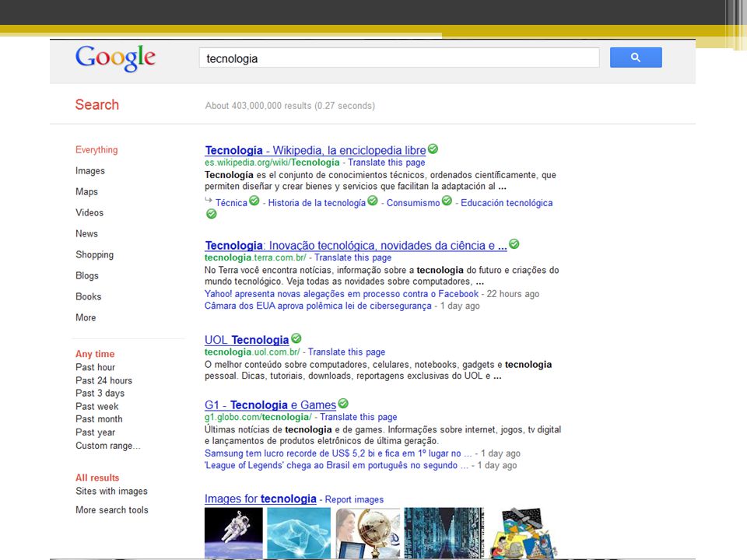Open the Consumismo sitelink
The width and height of the screenshot is (747, 560).
pos(413,203)
